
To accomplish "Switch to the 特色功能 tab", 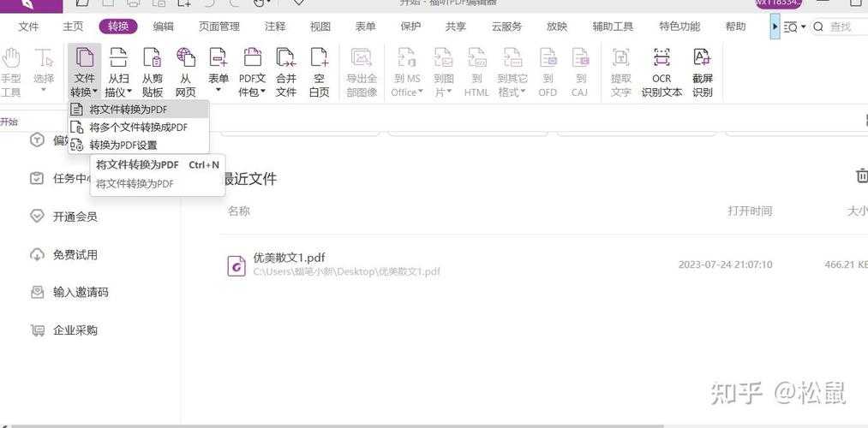I will [x=679, y=27].
